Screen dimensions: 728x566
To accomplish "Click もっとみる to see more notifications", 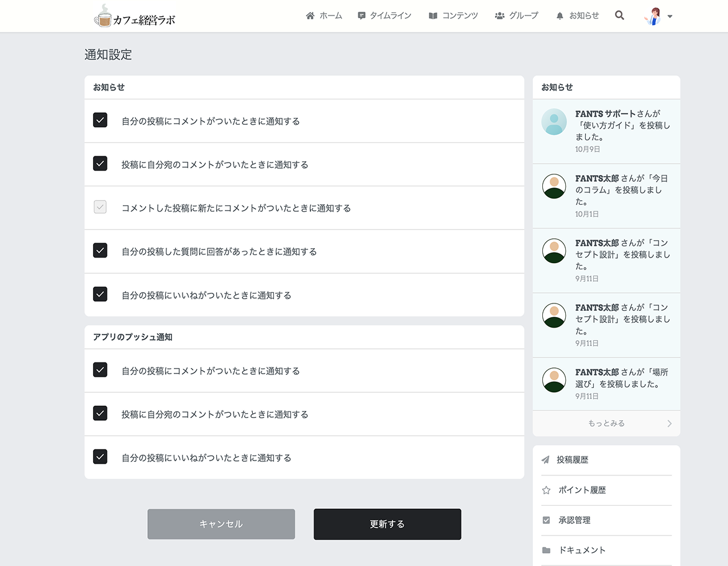I will coord(606,424).
